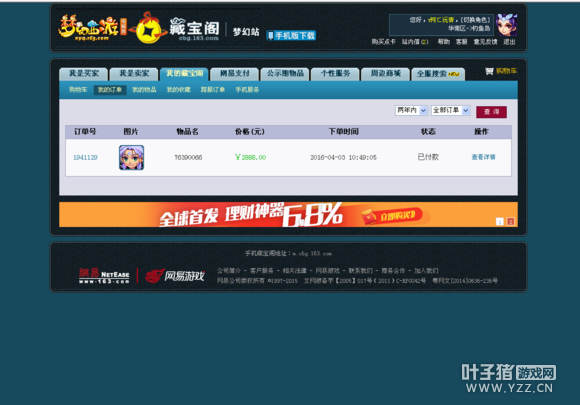Switch banner to slide 2
Viewport: 580px width, 405px height.
pos(510,222)
